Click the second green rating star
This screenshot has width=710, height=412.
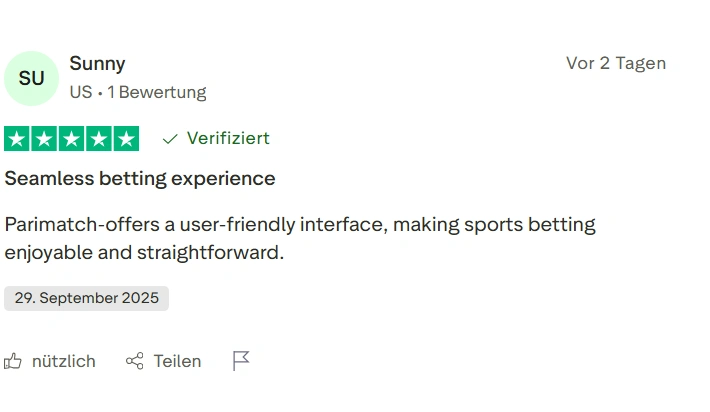click(44, 139)
